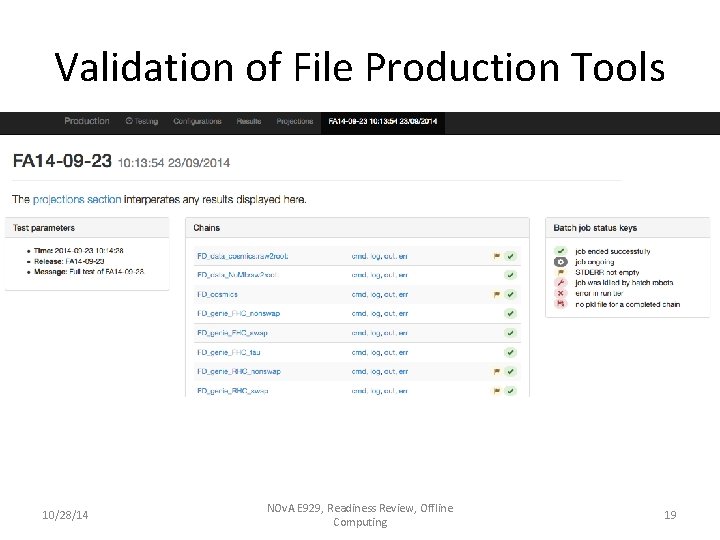Click the 'Chains' panel heading

207,228
